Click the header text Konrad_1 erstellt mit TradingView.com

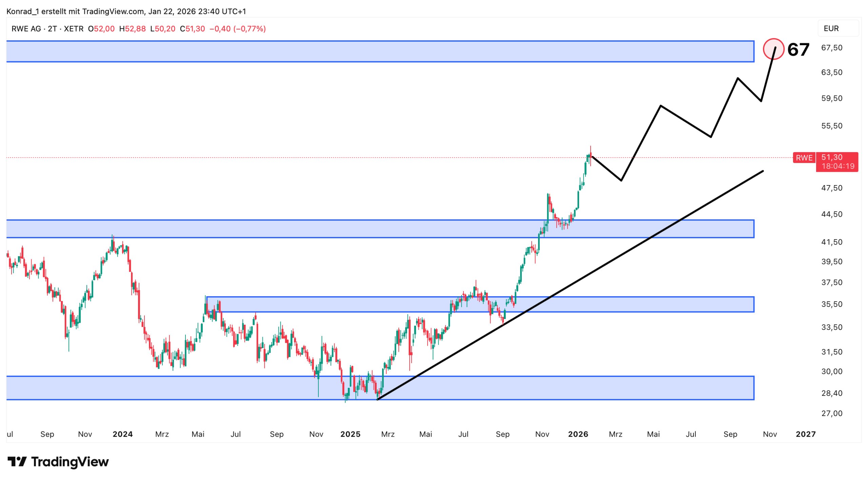(x=75, y=11)
